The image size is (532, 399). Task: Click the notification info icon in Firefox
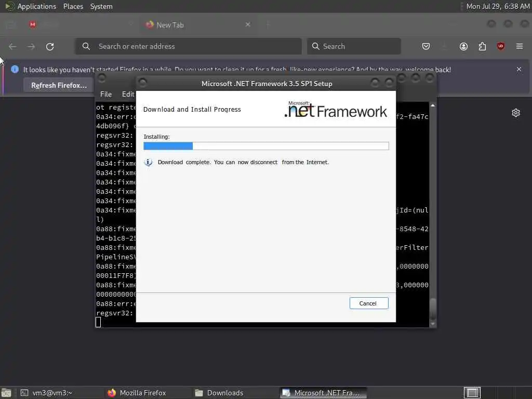(15, 69)
